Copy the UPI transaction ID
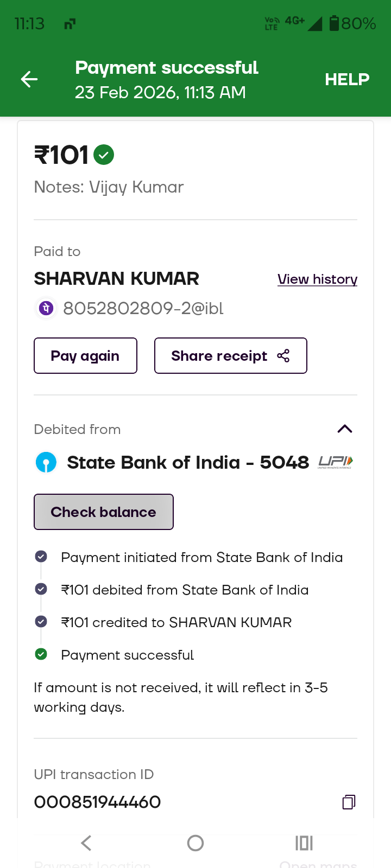Viewport: 391px width, 868px height. [x=349, y=802]
